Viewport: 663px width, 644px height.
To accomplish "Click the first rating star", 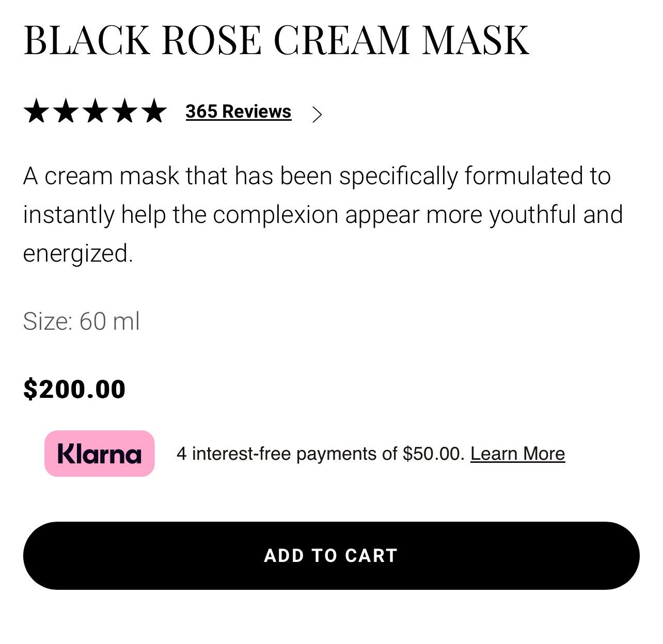I will (36, 111).
